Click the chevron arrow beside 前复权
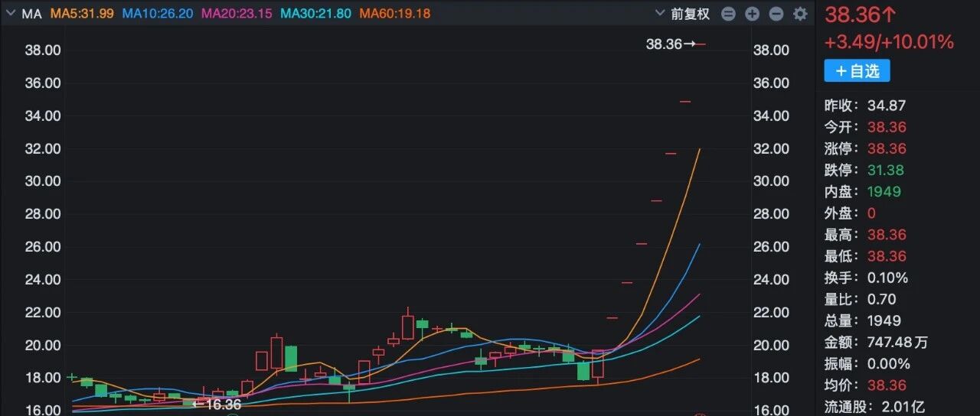The width and height of the screenshot is (980, 416). pos(661,14)
